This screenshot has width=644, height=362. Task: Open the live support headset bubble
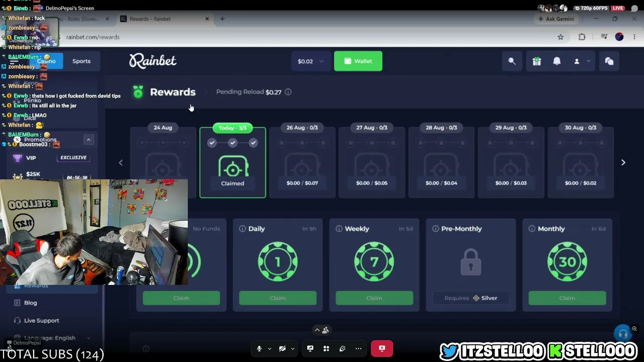[623, 333]
